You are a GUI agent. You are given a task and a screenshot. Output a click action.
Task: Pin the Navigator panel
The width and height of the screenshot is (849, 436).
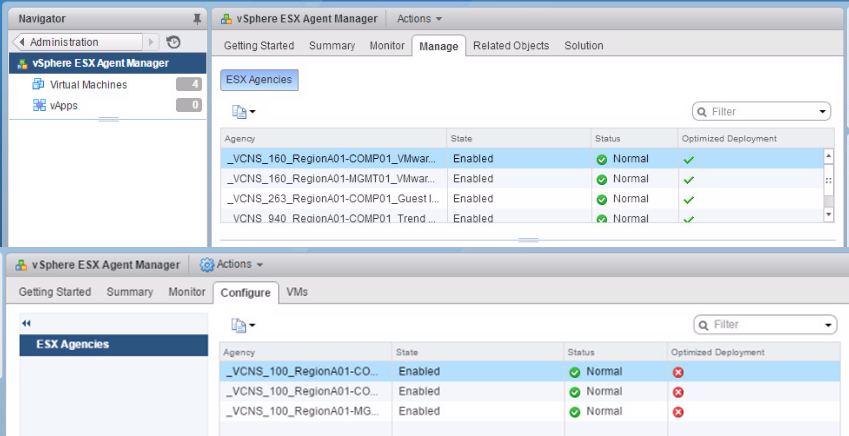(197, 19)
